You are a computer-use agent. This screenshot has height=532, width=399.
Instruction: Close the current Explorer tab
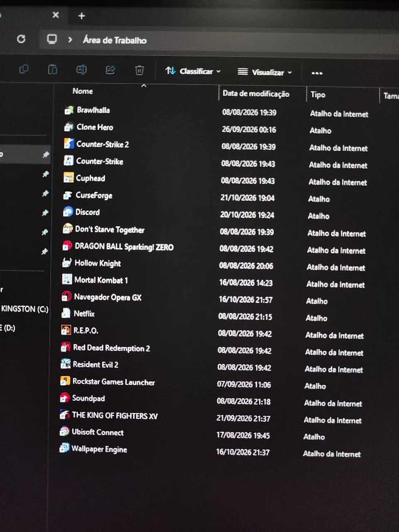[x=56, y=15]
